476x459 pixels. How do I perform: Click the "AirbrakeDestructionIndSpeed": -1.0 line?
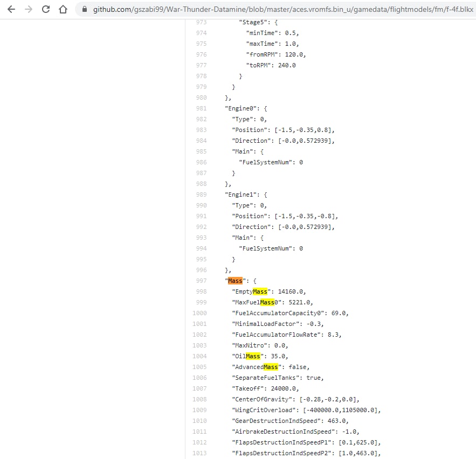(295, 432)
